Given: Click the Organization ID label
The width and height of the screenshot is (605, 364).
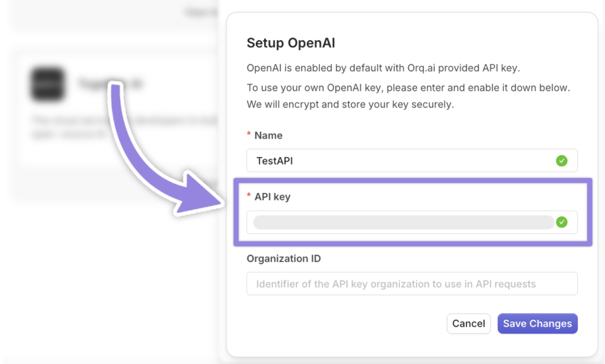Looking at the screenshot, I should tap(284, 259).
